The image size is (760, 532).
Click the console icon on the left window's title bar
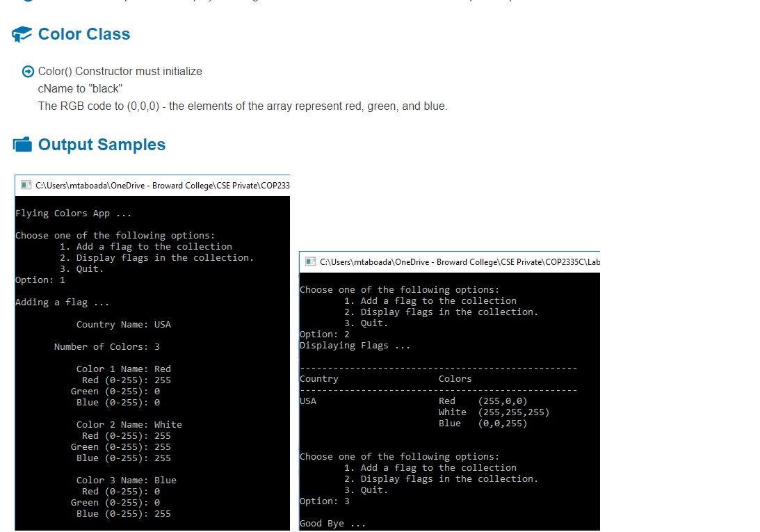[x=26, y=184]
